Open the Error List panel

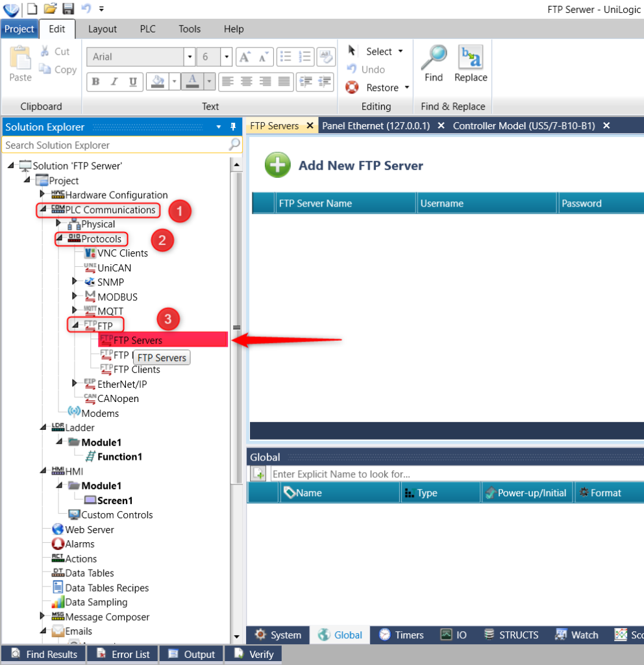(x=123, y=655)
